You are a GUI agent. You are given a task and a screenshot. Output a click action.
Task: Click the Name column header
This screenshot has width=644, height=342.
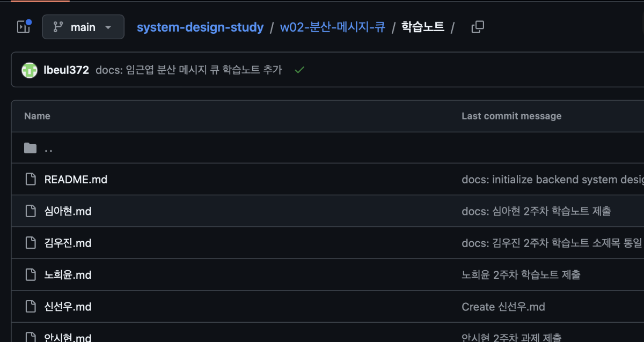[37, 116]
